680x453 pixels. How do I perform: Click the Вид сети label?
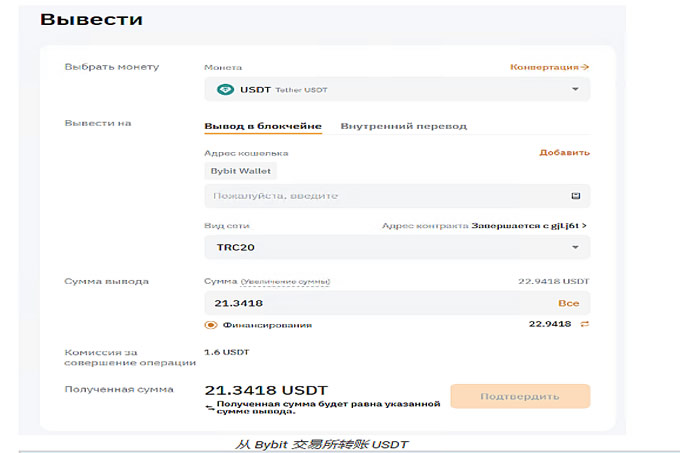pyautogui.click(x=227, y=226)
